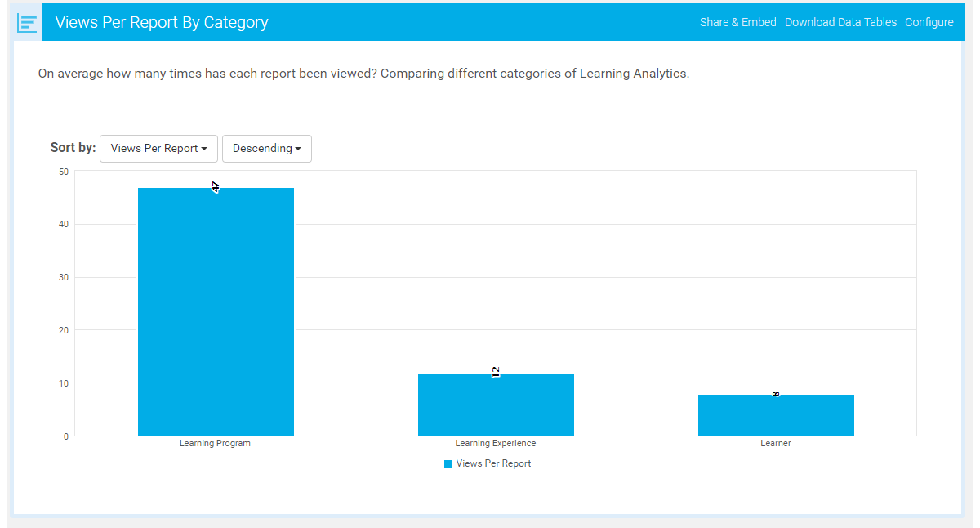Click the 12 data label

pyautogui.click(x=496, y=370)
